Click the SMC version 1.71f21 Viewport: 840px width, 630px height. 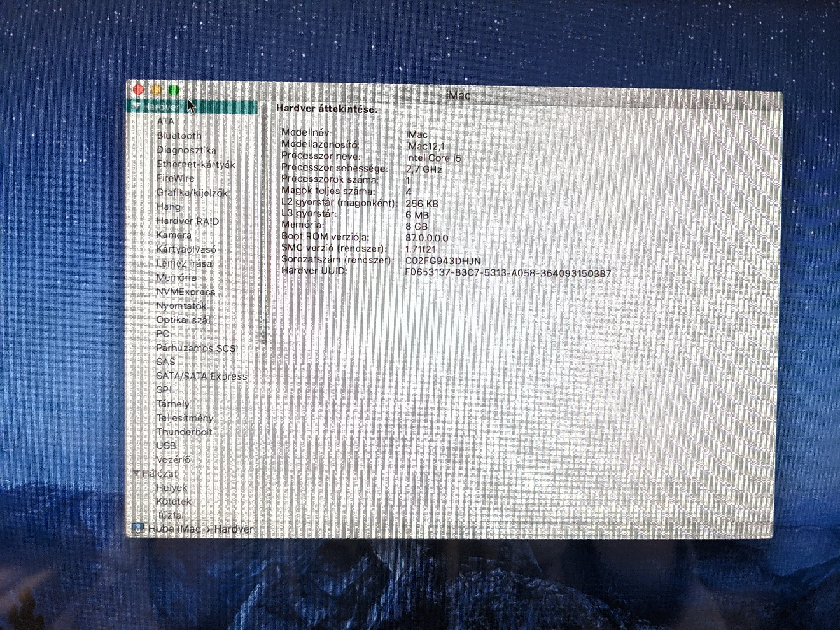point(420,249)
